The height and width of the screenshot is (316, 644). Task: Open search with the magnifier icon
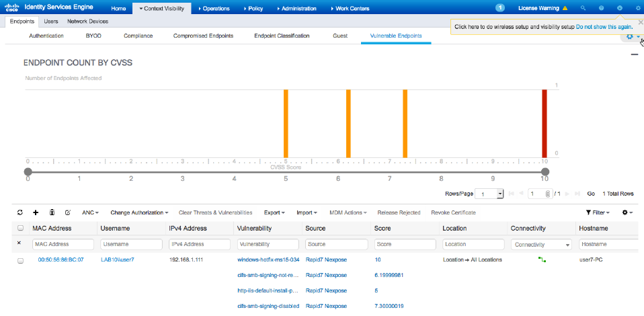583,8
